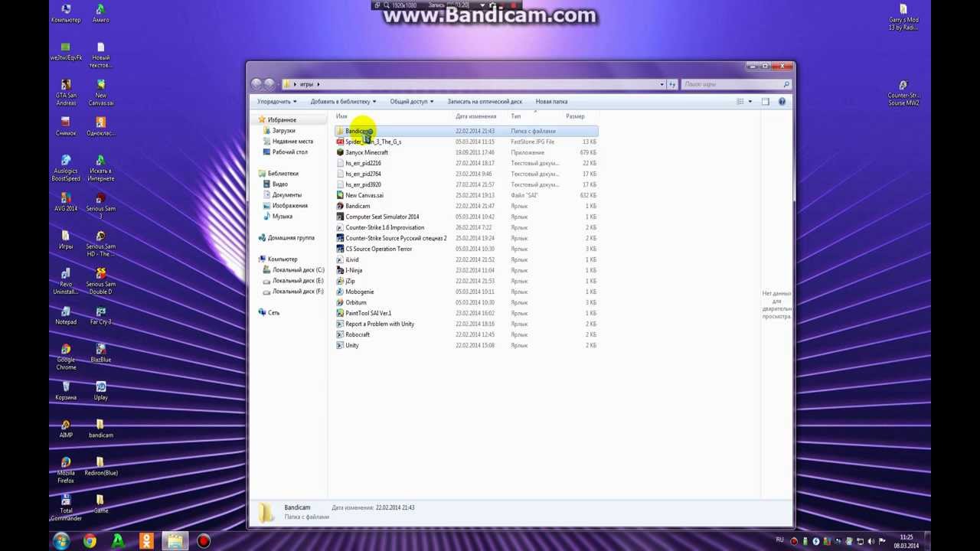Sort by the Дата изменения column header
Viewport: 980px width, 551px height.
click(x=476, y=116)
